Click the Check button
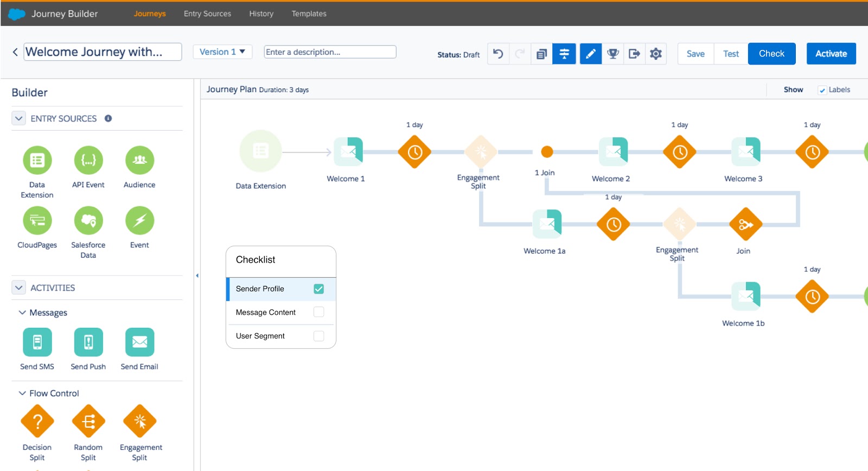Viewport: 868px width, 471px height. point(772,54)
